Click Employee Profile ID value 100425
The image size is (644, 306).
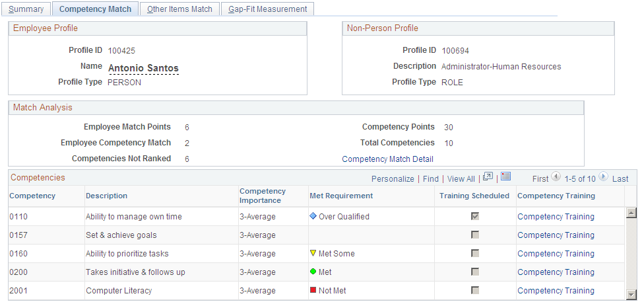121,51
